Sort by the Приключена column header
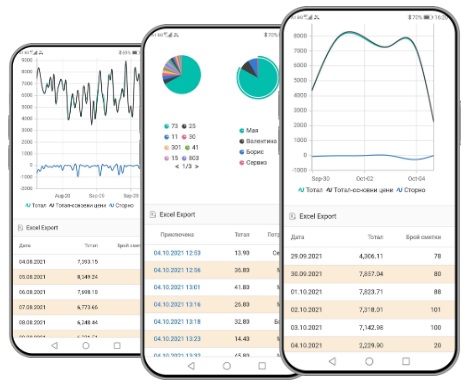 (x=177, y=234)
